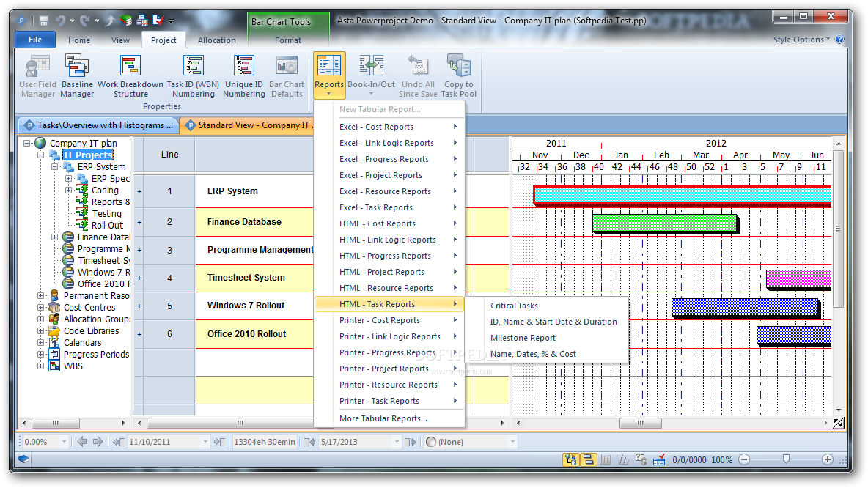This screenshot has width=868, height=488.
Task: Switch to the Allocation ribbon tab
Action: tap(217, 40)
